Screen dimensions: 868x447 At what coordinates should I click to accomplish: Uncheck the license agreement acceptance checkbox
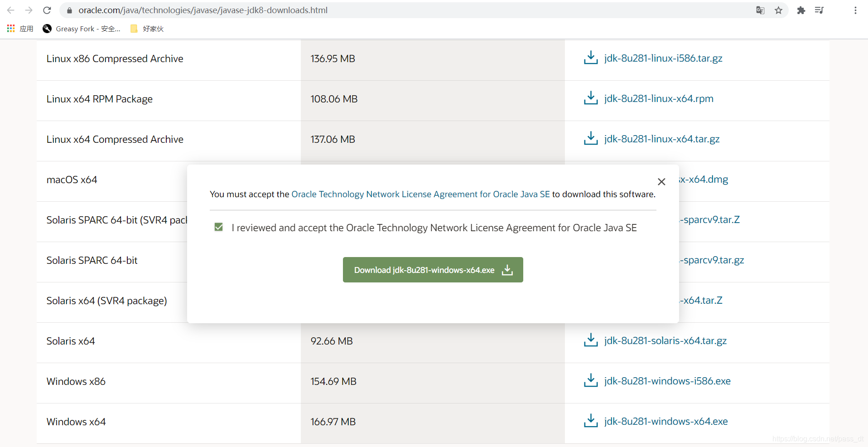219,227
